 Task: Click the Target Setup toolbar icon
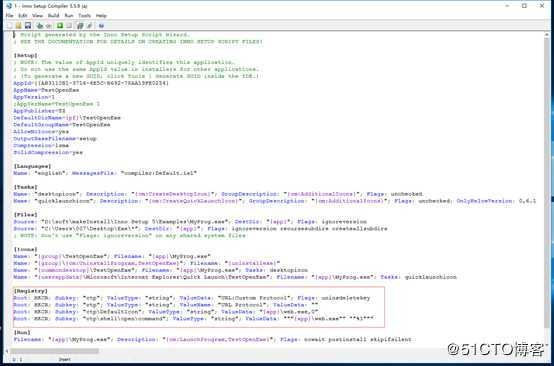pos(80,25)
